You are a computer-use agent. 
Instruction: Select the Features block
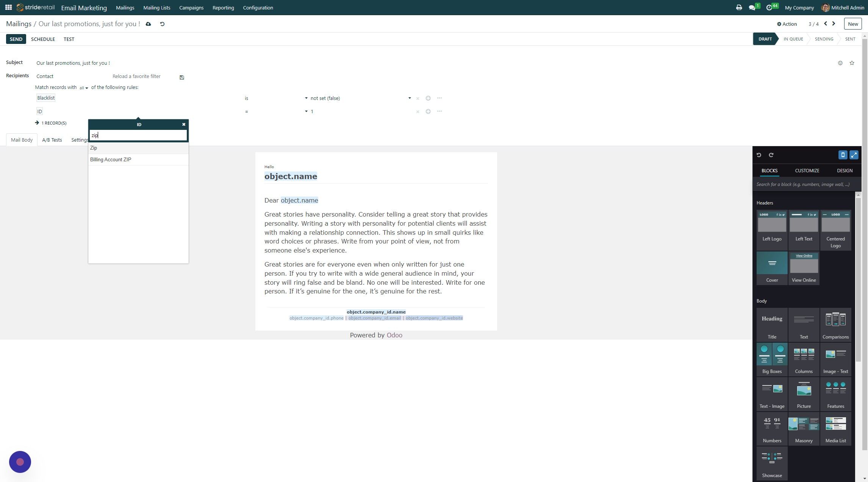835,394
